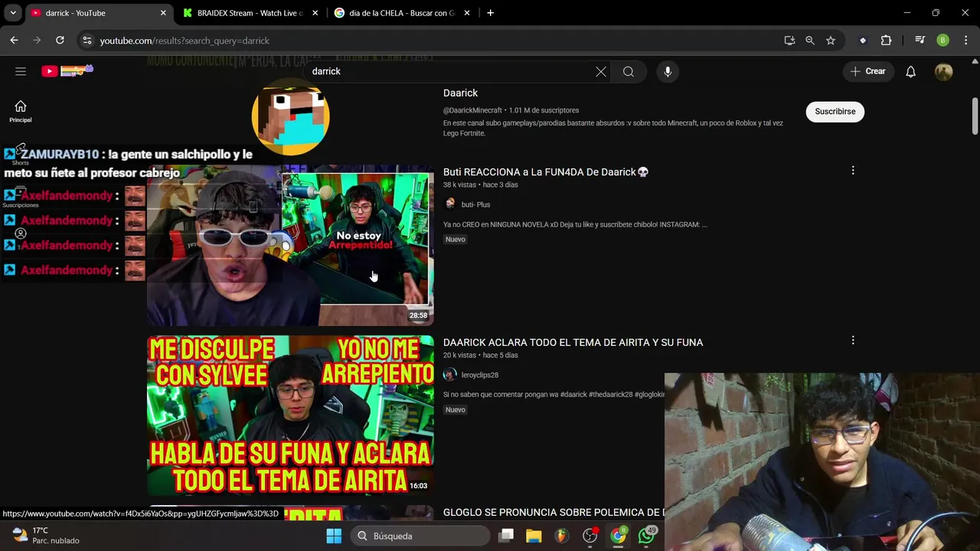Click @DaarickMinecraft handle text

pos(472,110)
